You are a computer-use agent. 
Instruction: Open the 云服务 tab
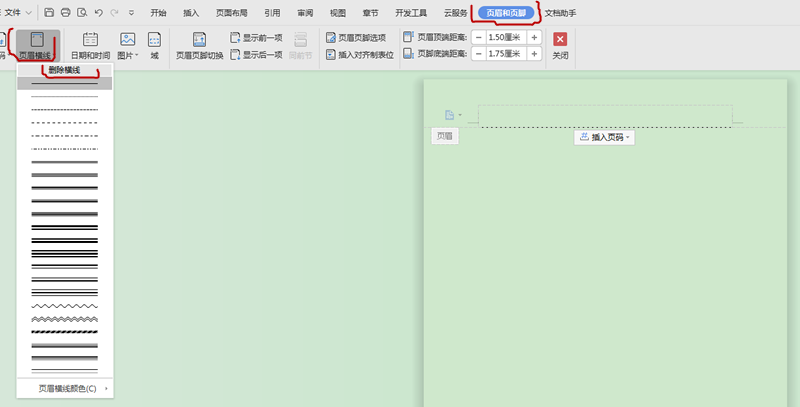[455, 13]
